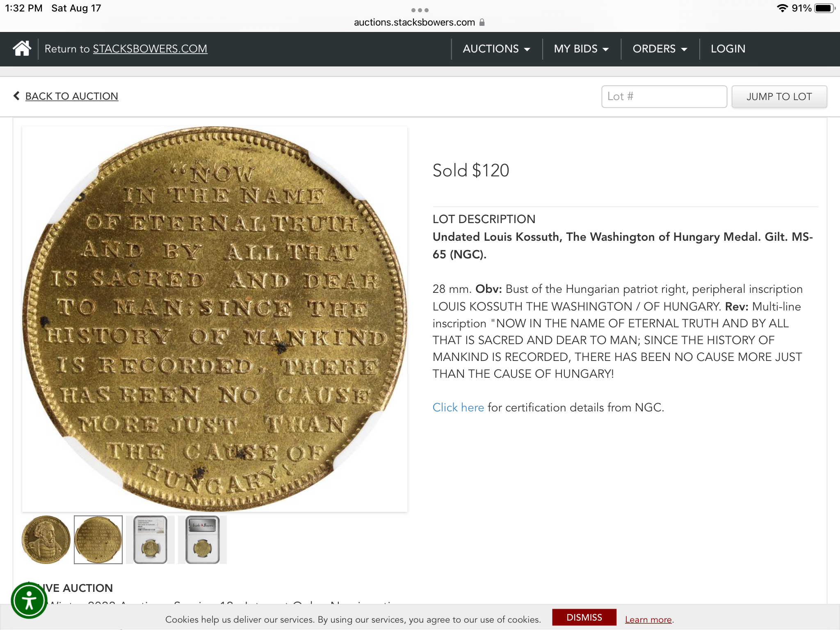Expand the ORDERS dropdown menu
This screenshot has height=630, width=840.
(x=660, y=49)
